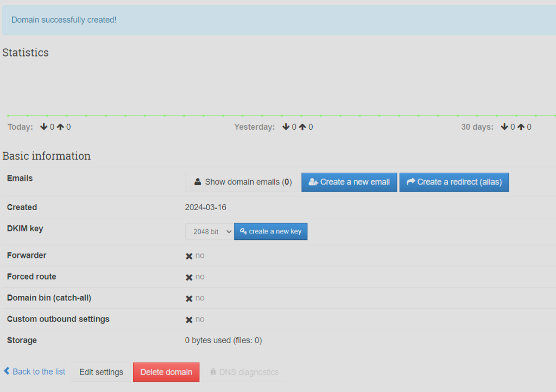Click the arrow icon on Create a redirect
Screen dimensions: 556x392
(410, 182)
